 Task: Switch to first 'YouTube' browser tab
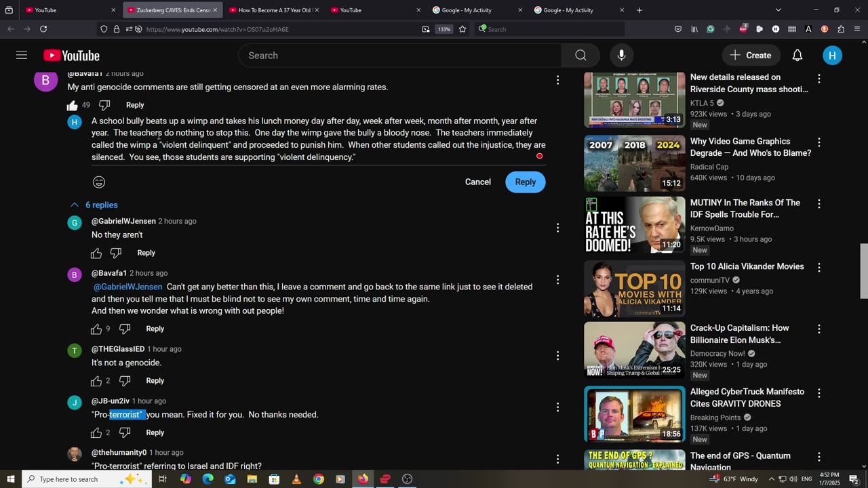pyautogui.click(x=69, y=10)
